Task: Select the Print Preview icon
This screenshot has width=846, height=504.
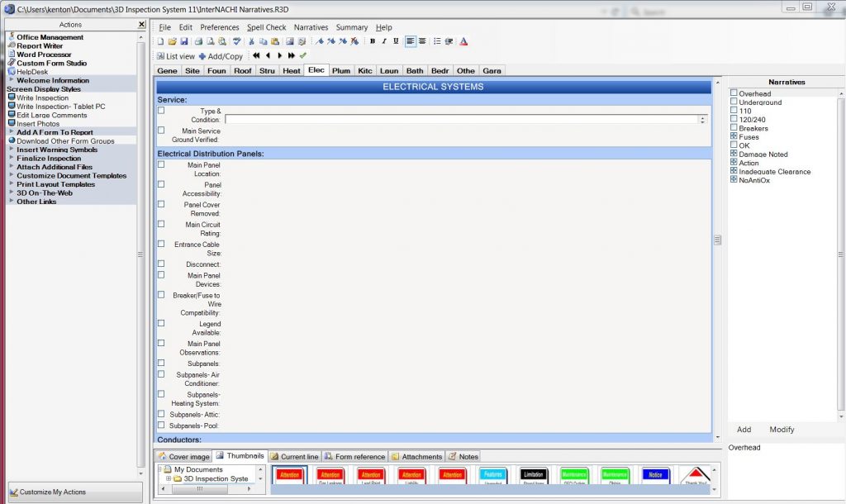Action: pos(210,41)
